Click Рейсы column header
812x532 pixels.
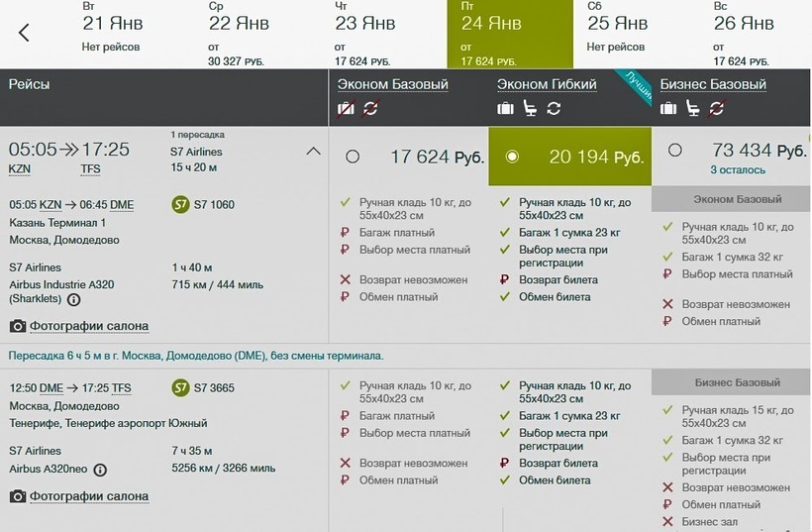coord(29,84)
